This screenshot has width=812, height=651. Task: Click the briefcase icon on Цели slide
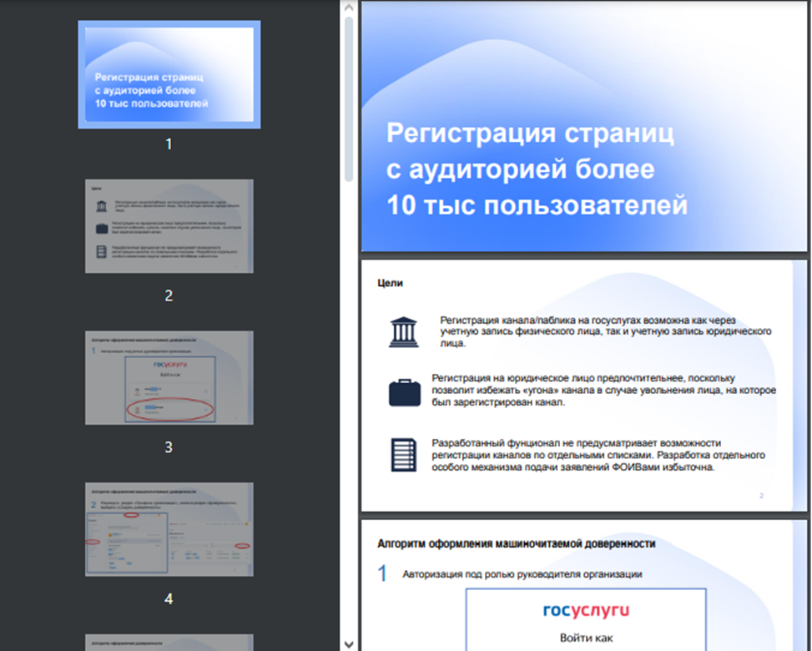click(404, 391)
